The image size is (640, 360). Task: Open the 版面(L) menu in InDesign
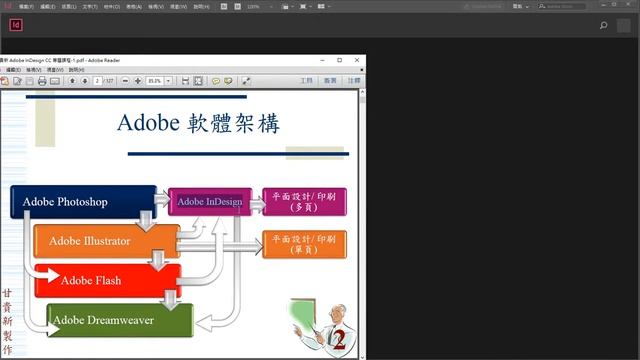tap(69, 7)
